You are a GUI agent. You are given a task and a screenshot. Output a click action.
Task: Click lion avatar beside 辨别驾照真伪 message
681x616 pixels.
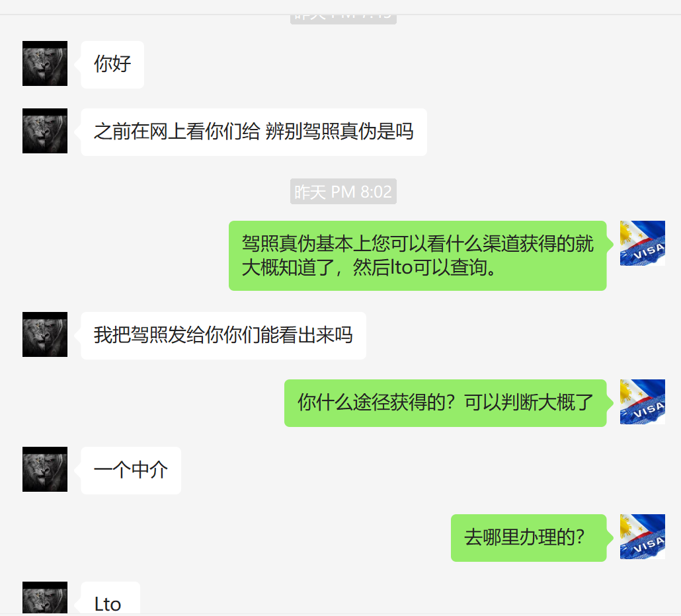pos(45,131)
